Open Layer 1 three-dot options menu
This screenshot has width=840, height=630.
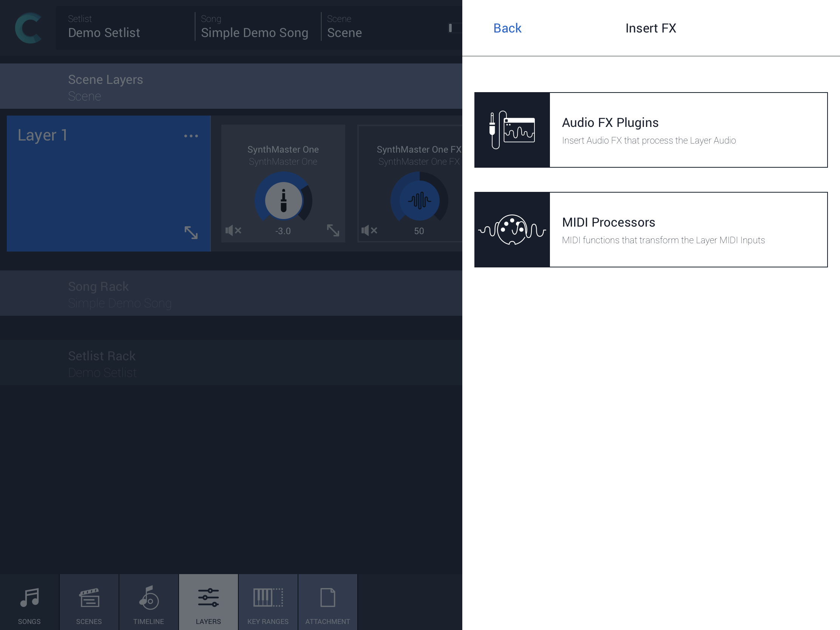tap(191, 136)
